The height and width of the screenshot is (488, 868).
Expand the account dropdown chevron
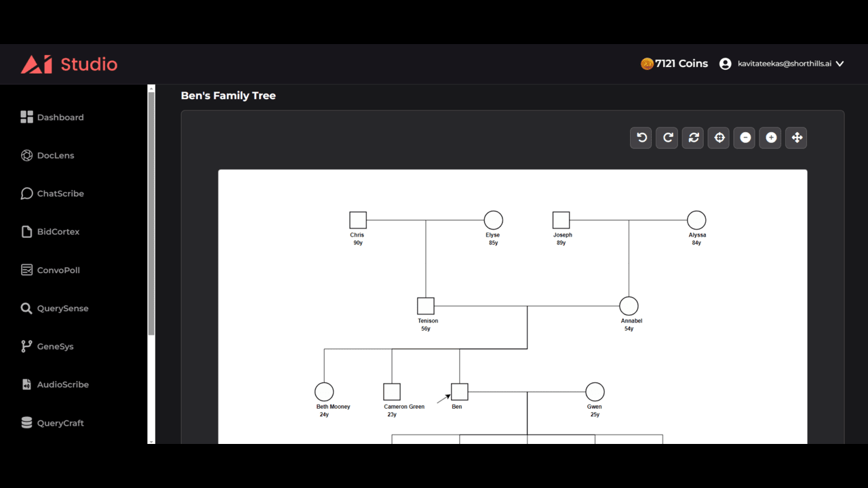pos(840,64)
